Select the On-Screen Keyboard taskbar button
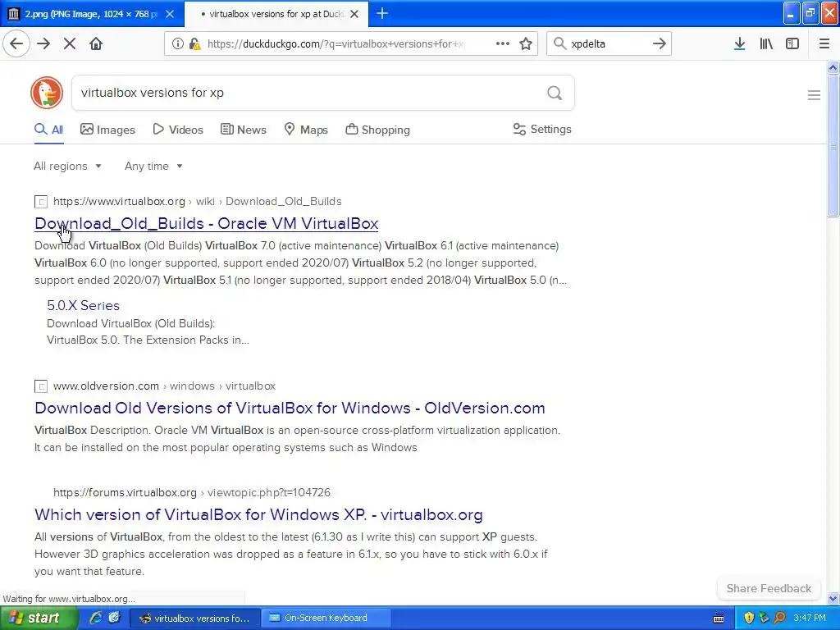Image resolution: width=840 pixels, height=630 pixels. [x=326, y=618]
